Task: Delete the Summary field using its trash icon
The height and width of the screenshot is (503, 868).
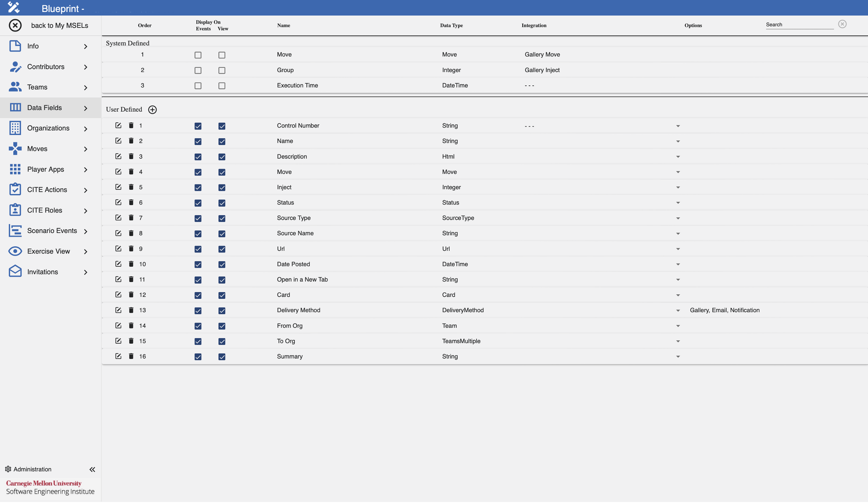Action: [x=131, y=356]
